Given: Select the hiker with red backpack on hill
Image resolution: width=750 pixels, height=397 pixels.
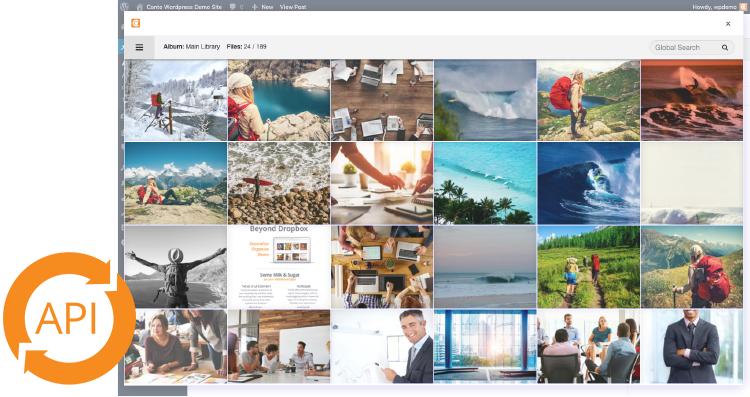Looking at the screenshot, I should coord(588,100).
